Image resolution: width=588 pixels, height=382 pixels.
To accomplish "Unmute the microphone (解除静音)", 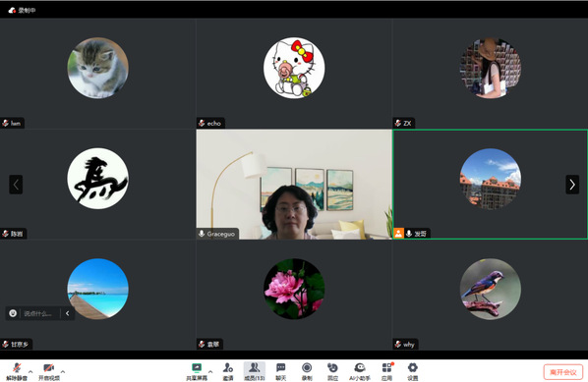I will click(x=17, y=371).
